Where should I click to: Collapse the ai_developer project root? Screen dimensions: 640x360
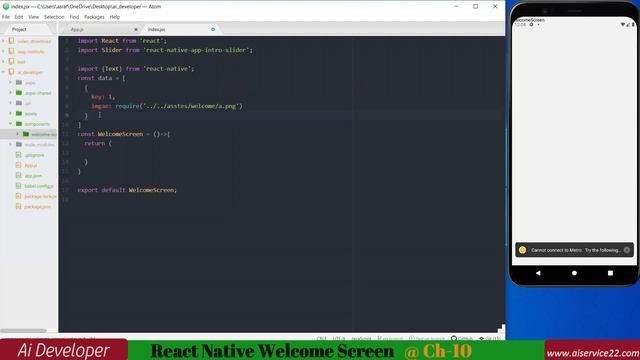pos(4,72)
